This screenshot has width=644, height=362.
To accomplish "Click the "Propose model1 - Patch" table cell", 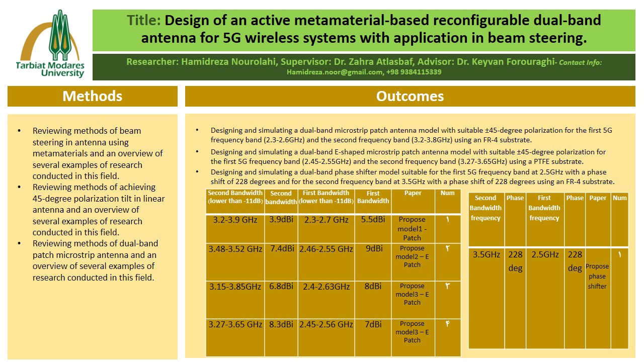I will (412, 228).
